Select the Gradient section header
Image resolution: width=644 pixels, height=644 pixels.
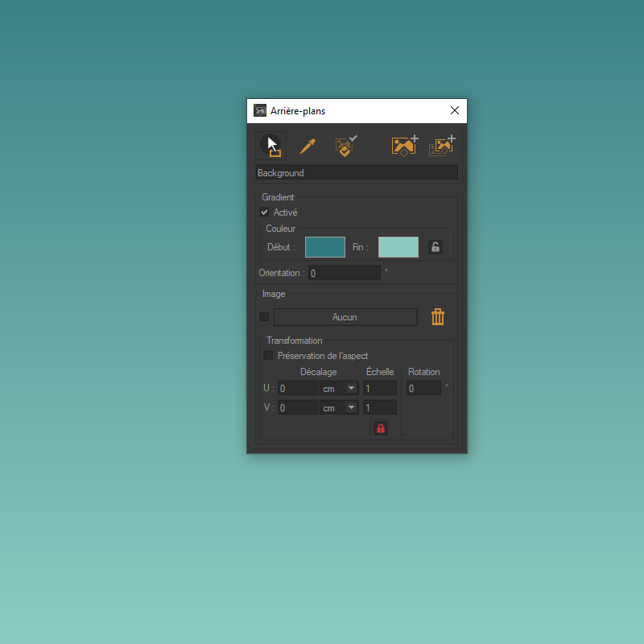point(278,196)
